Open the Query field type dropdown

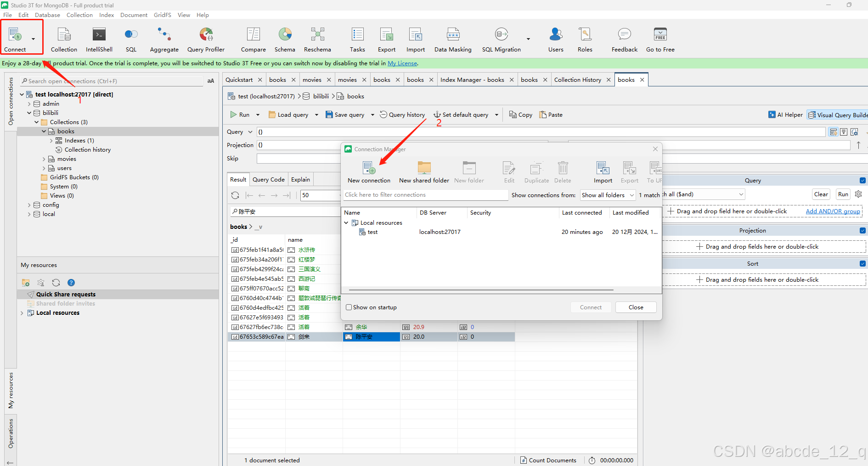[x=250, y=132]
